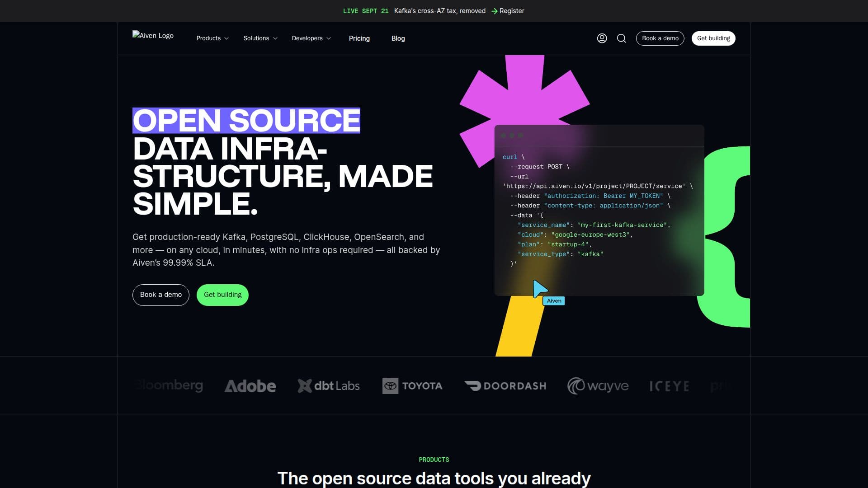Image resolution: width=868 pixels, height=488 pixels.
Task: Expand the Developers menu
Action: 311,38
